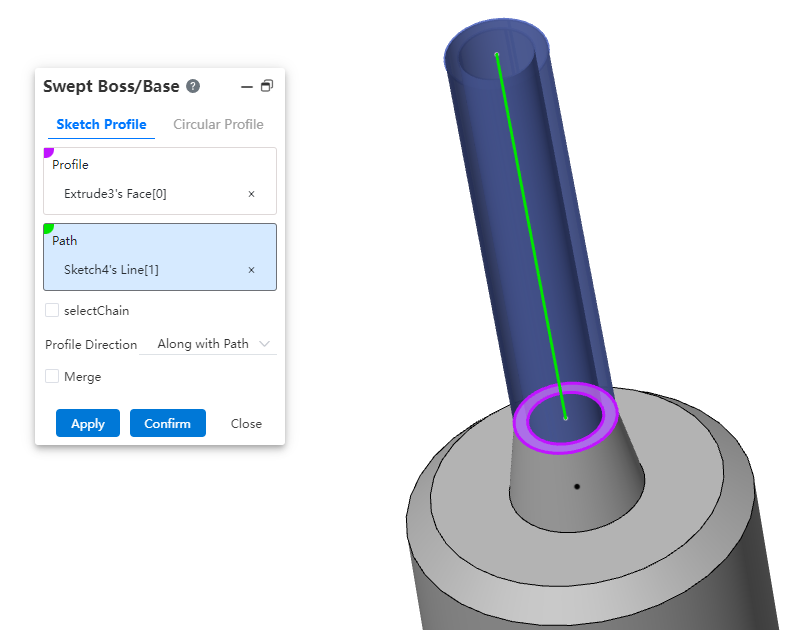Remove Extrude3's Face[0] from Profile

coord(251,194)
